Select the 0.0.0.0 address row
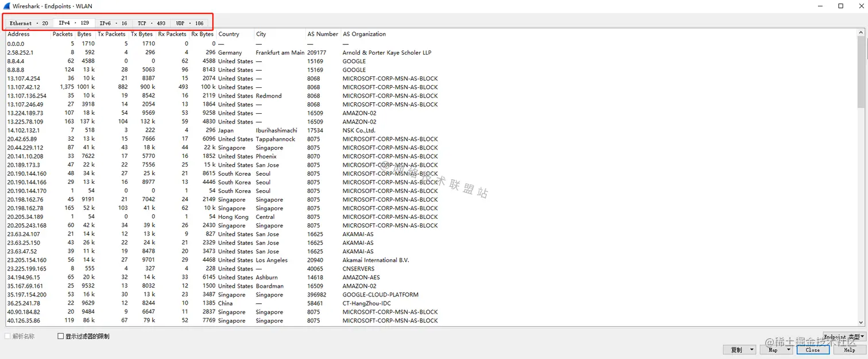This screenshot has width=868, height=359. 431,44
